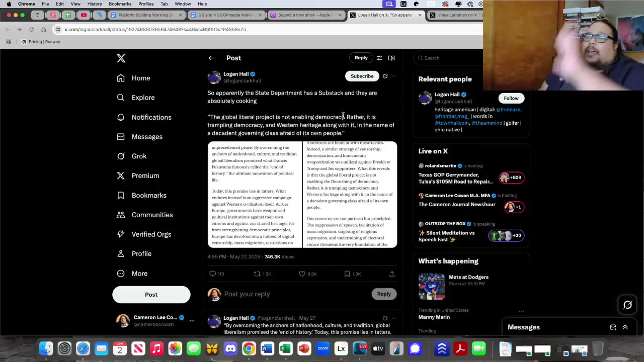Image resolution: width=644 pixels, height=362 pixels.
Task: Open Mets at Dodgers event
Action: (x=471, y=286)
